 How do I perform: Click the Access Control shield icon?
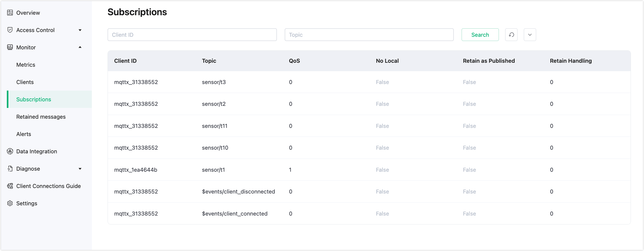point(10,30)
